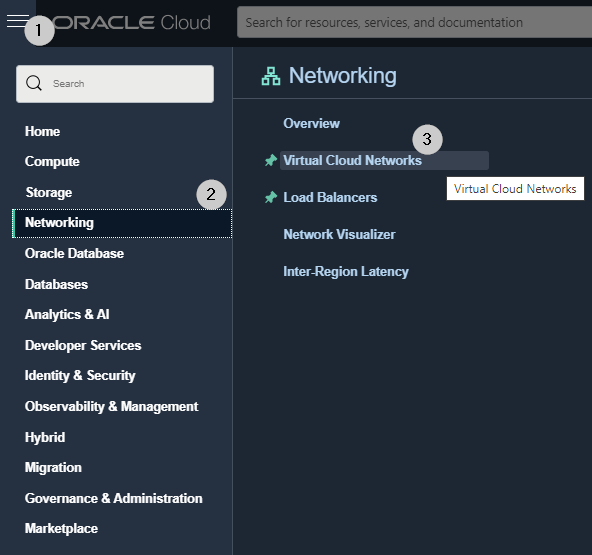Select Compute in navigation menu
Screen dimensions: 592x555
point(52,162)
